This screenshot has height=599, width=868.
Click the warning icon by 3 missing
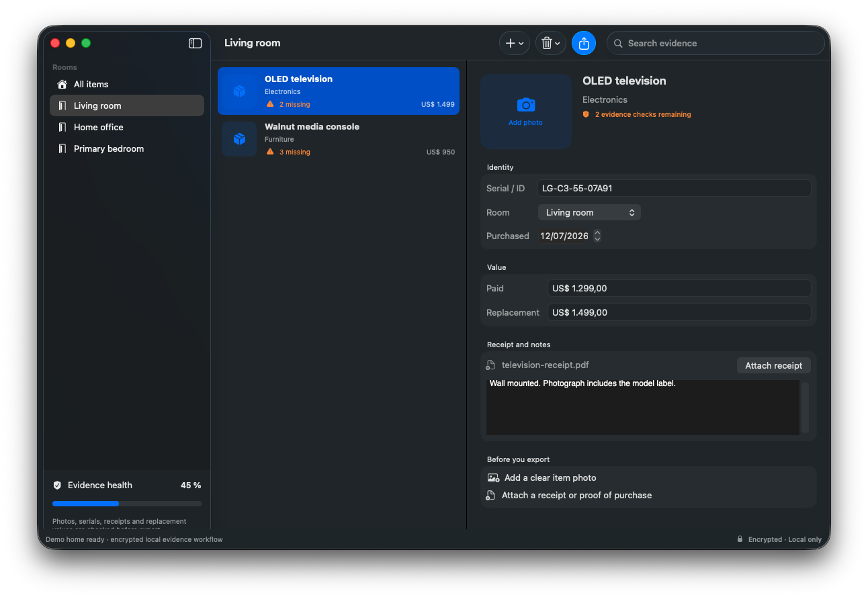pyautogui.click(x=270, y=152)
